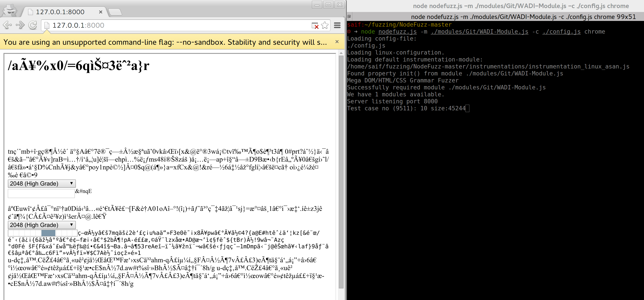Click the incognito spy icon
Image resolution: width=644 pixels, height=300 pixels.
10,10
